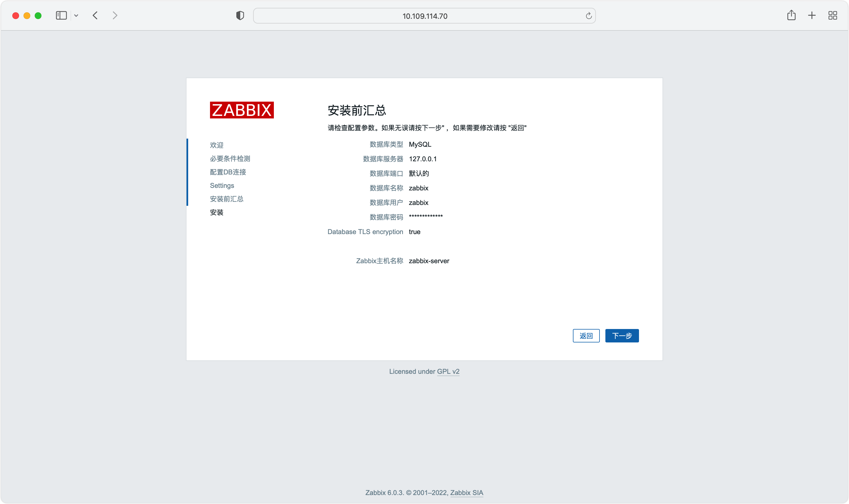Enter full screen with the green button
The height and width of the screenshot is (504, 849).
pos(38,16)
